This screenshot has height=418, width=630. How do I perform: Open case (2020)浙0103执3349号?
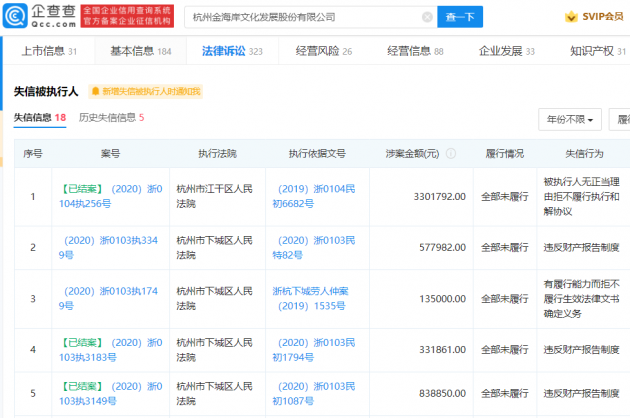(108, 248)
